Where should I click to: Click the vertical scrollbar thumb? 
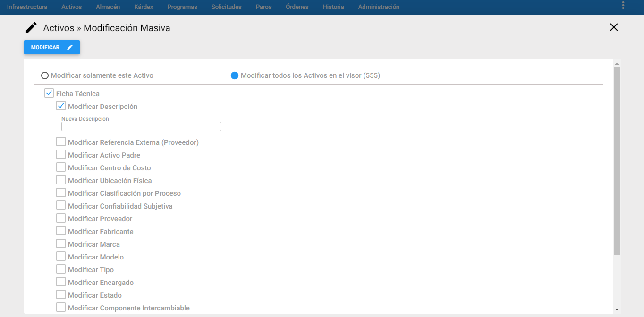click(x=617, y=161)
